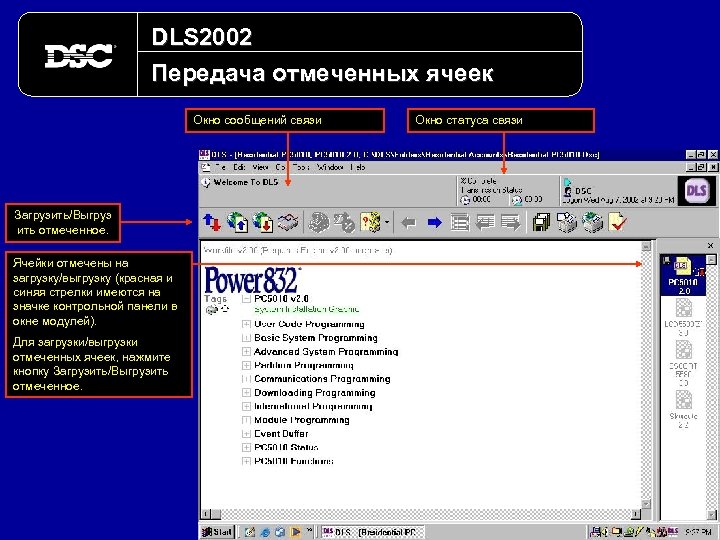Collapse the PC5010 v2.0 root node
The width and height of the screenshot is (720, 540).
[x=247, y=299]
